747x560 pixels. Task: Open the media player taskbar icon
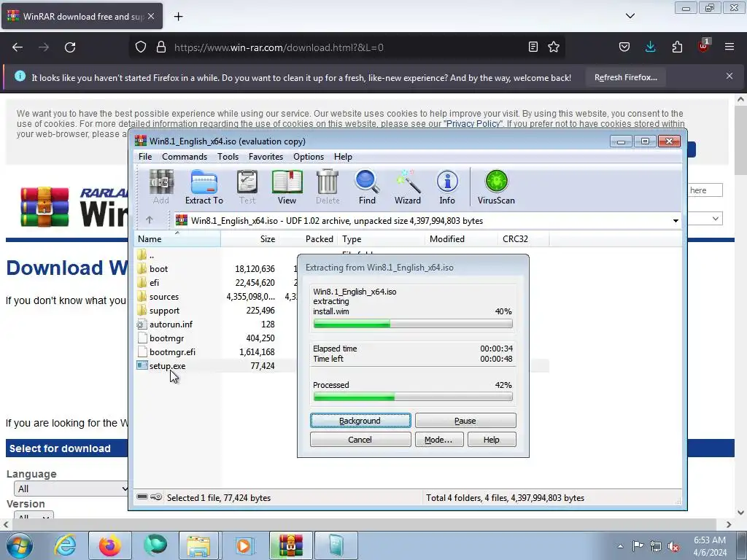coord(244,545)
